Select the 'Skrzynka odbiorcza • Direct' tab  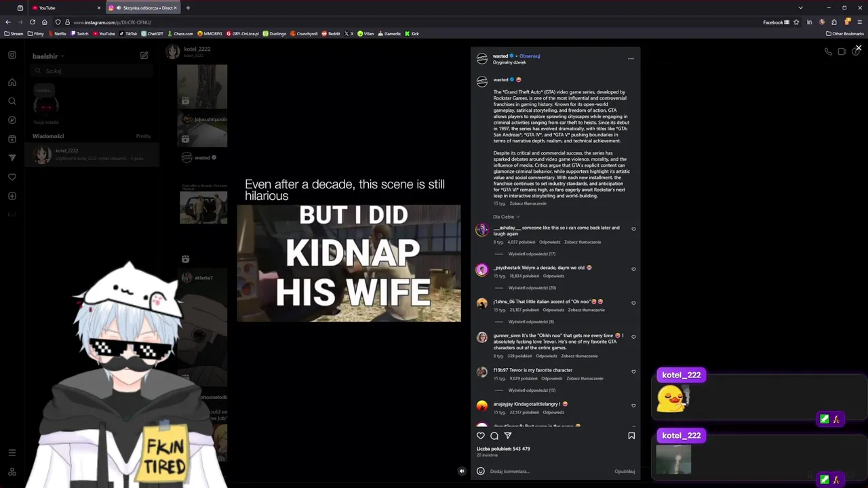[142, 7]
